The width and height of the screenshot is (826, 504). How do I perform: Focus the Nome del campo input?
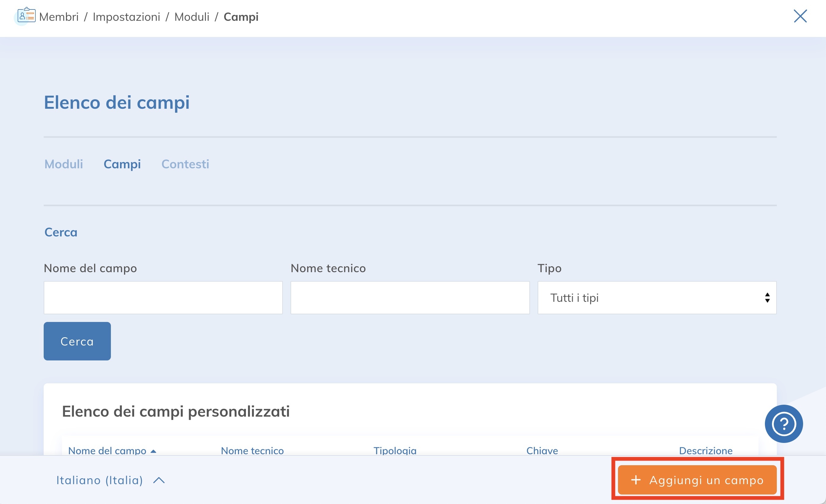point(163,298)
